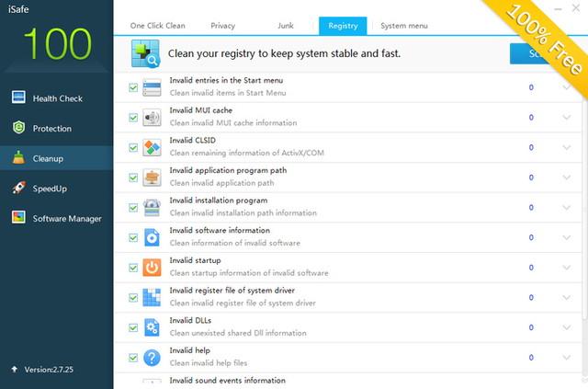Select the Cleanup broom icon
Image resolution: width=588 pixels, height=389 pixels.
pos(18,157)
